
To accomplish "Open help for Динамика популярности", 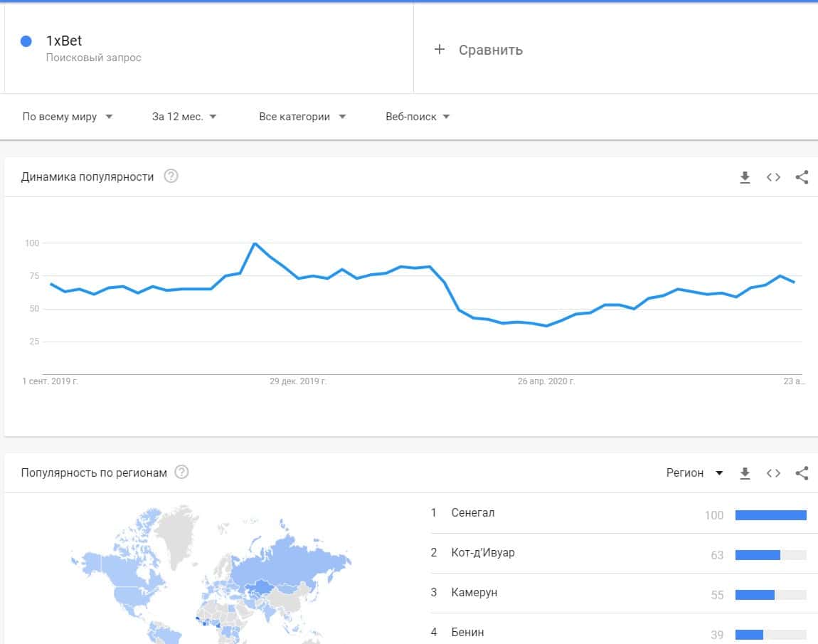I will pyautogui.click(x=171, y=176).
